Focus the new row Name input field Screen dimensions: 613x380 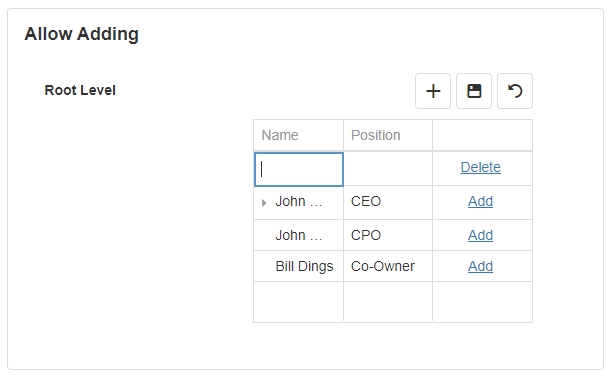tap(299, 169)
